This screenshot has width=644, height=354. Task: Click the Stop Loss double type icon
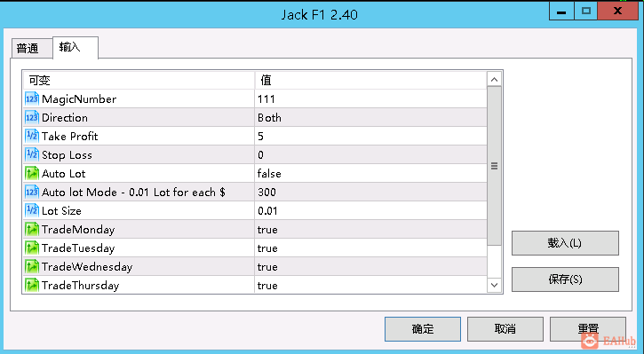pos(32,155)
